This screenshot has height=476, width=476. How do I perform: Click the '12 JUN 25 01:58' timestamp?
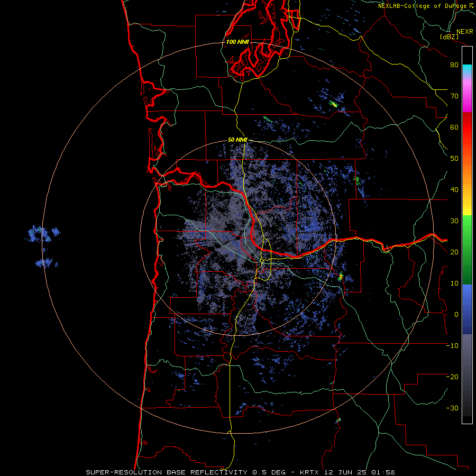(360, 472)
